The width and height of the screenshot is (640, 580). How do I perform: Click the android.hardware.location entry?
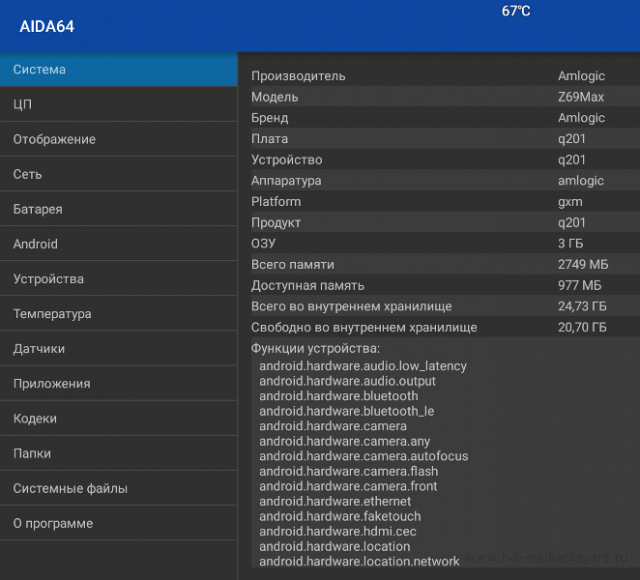tap(335, 546)
